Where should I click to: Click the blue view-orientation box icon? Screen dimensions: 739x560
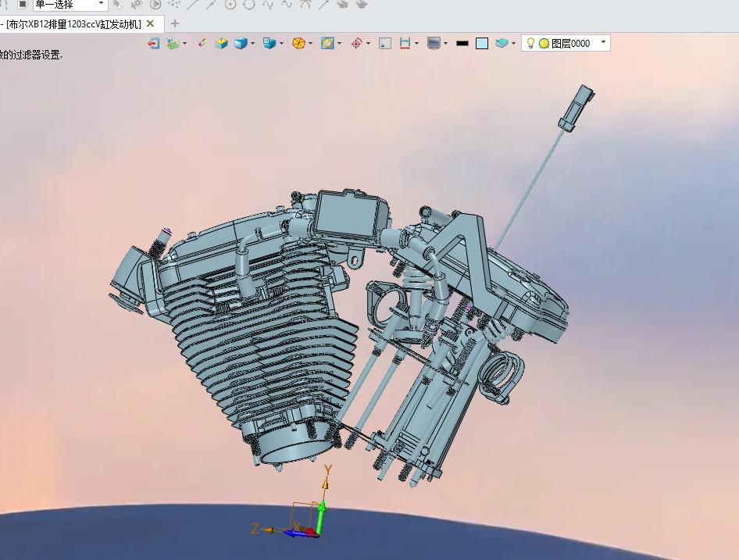[270, 44]
